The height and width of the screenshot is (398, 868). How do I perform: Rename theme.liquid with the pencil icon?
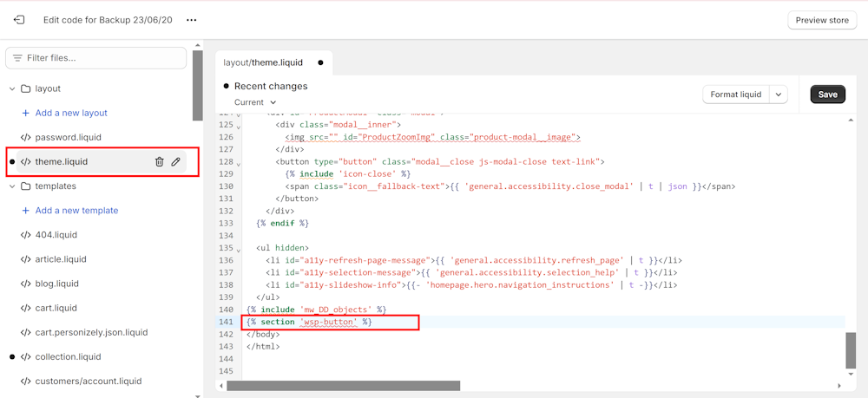[x=176, y=162]
